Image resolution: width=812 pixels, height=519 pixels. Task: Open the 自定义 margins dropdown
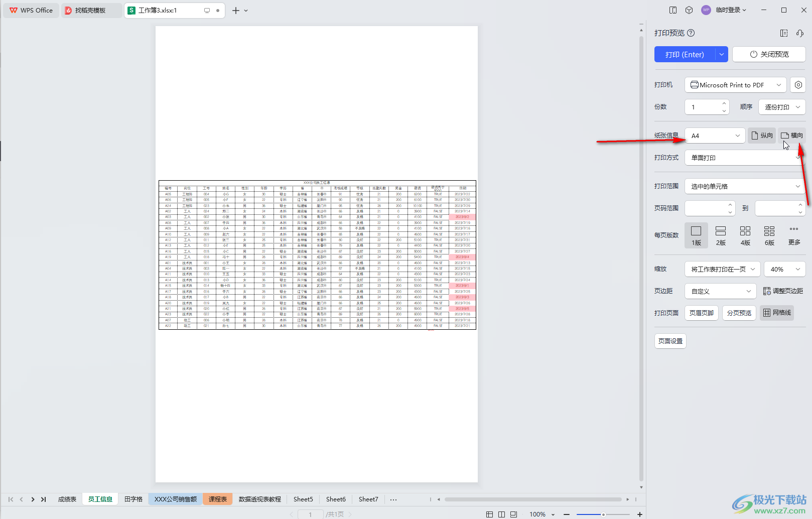720,291
